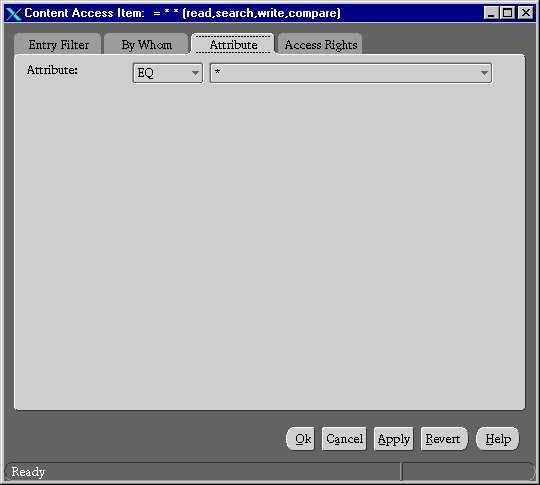
Task: Click the Attribute: field label
Action: click(x=52, y=70)
